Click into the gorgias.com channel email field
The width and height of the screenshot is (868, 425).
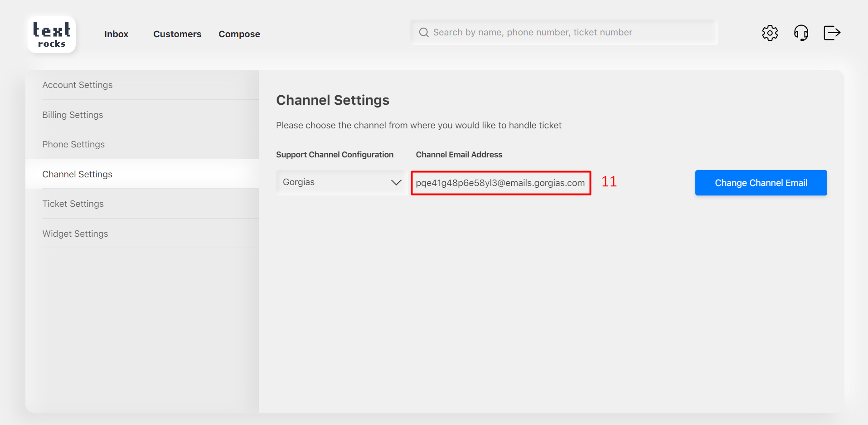point(500,183)
